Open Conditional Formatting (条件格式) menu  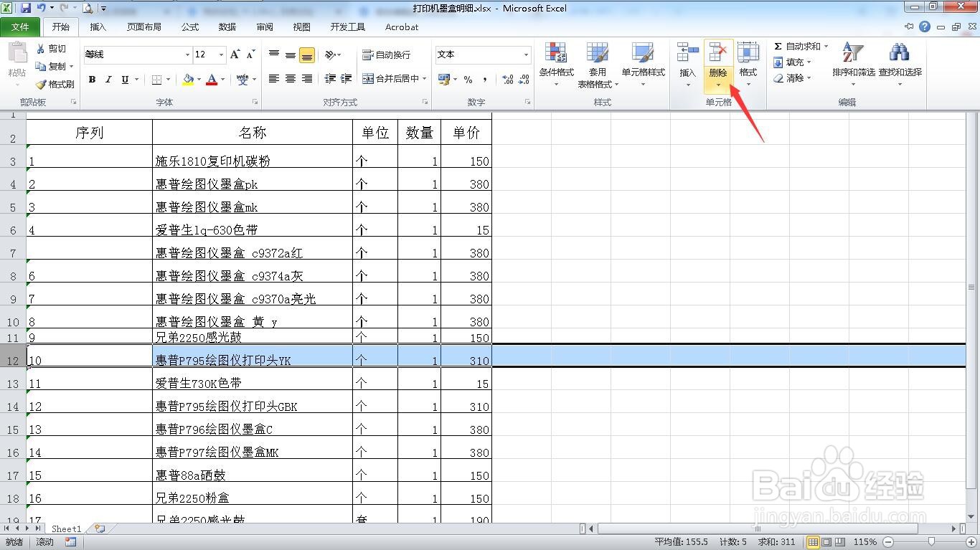point(557,65)
